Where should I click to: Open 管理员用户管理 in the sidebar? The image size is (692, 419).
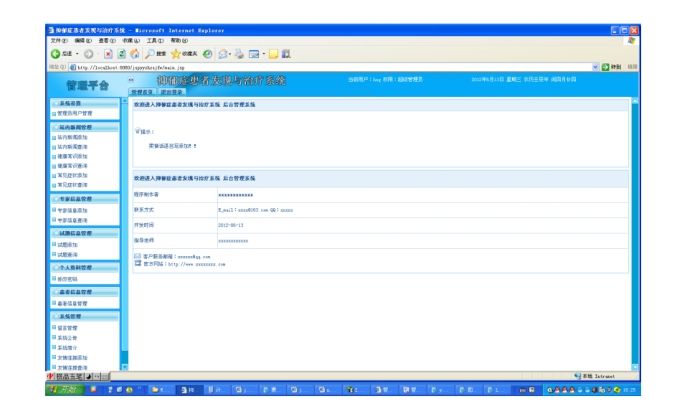(75, 113)
